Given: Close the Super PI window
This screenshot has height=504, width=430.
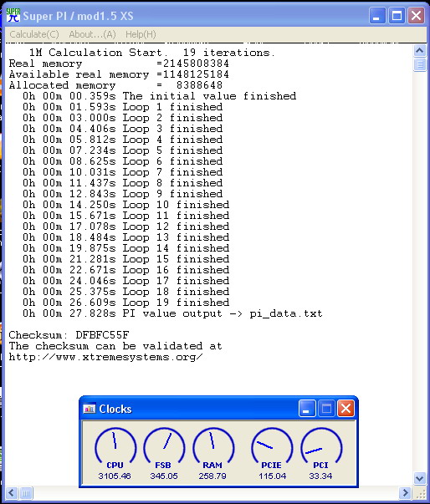Looking at the screenshot, I should 416,15.
